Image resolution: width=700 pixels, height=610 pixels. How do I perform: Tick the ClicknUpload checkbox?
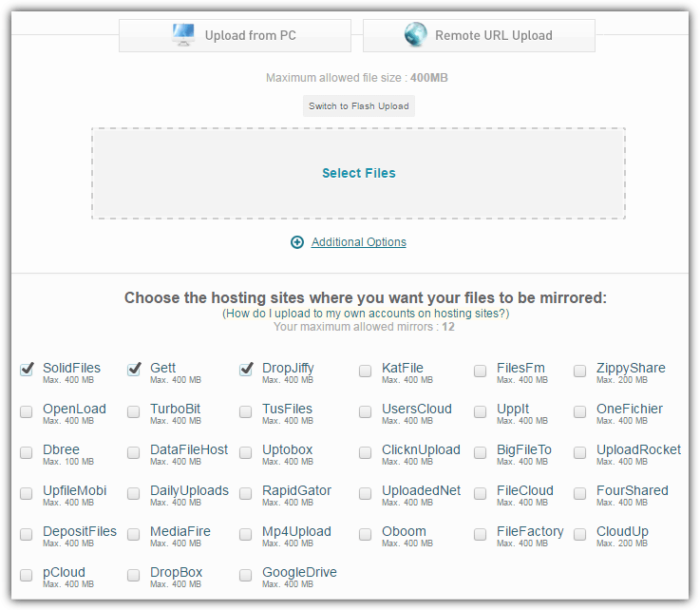pos(365,452)
